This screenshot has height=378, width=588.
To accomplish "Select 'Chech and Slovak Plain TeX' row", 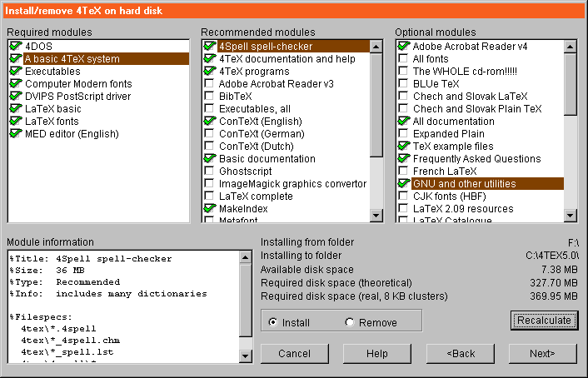I will [477, 109].
